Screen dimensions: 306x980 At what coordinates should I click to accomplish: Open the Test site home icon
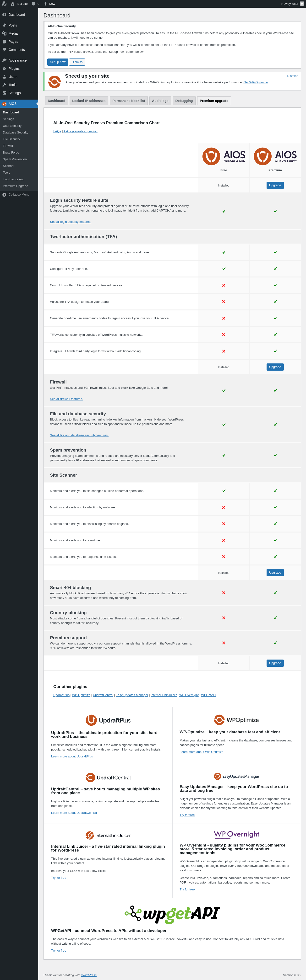[x=12, y=4]
